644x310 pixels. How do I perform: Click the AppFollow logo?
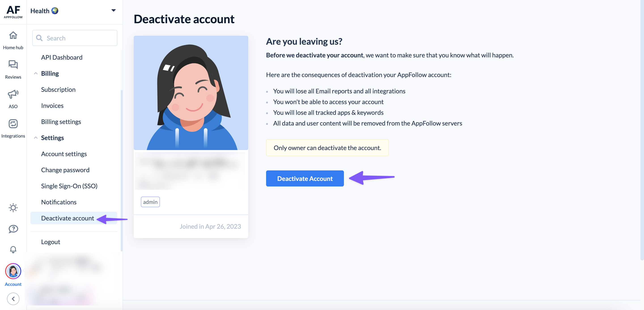point(13,12)
